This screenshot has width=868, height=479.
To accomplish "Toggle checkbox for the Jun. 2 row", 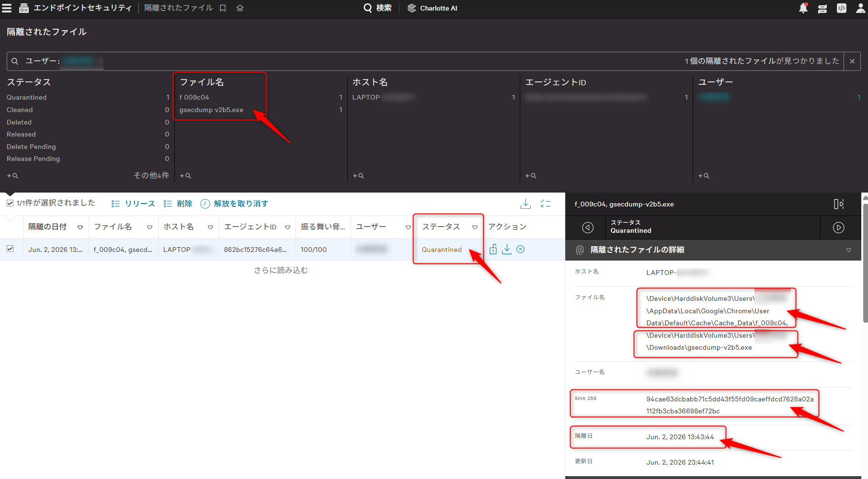I will 10,249.
